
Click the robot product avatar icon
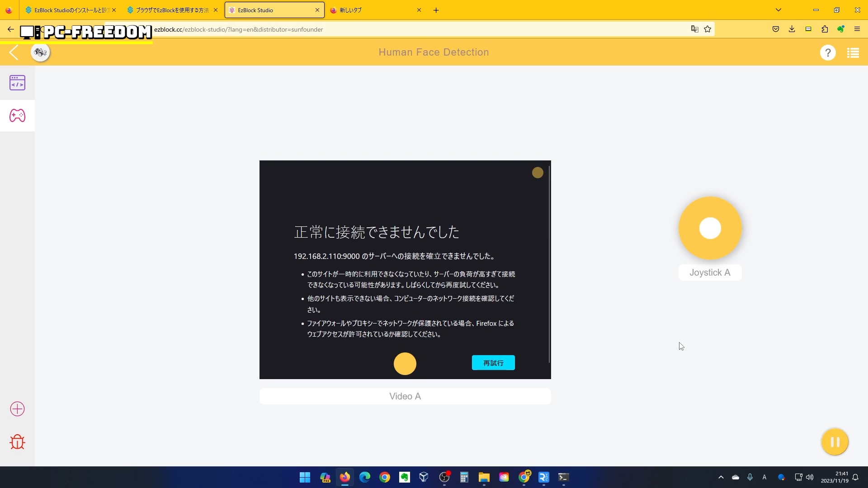click(40, 52)
